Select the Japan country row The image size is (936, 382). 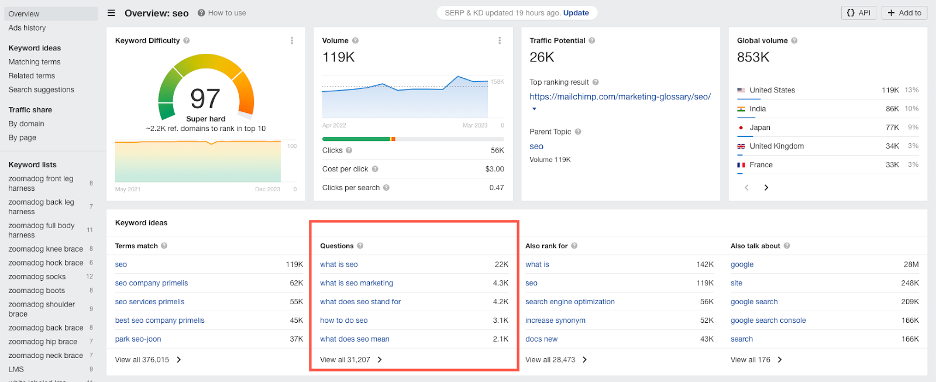click(x=828, y=128)
